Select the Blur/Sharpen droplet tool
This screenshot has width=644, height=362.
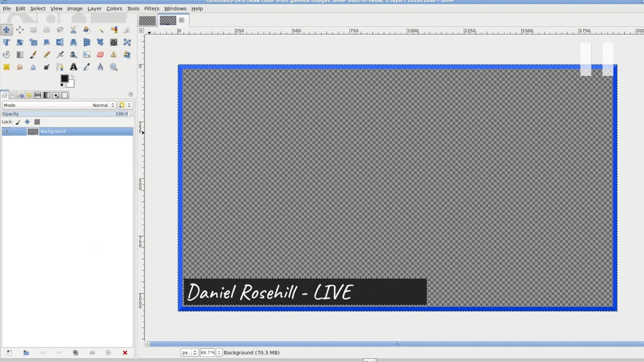coord(33,67)
